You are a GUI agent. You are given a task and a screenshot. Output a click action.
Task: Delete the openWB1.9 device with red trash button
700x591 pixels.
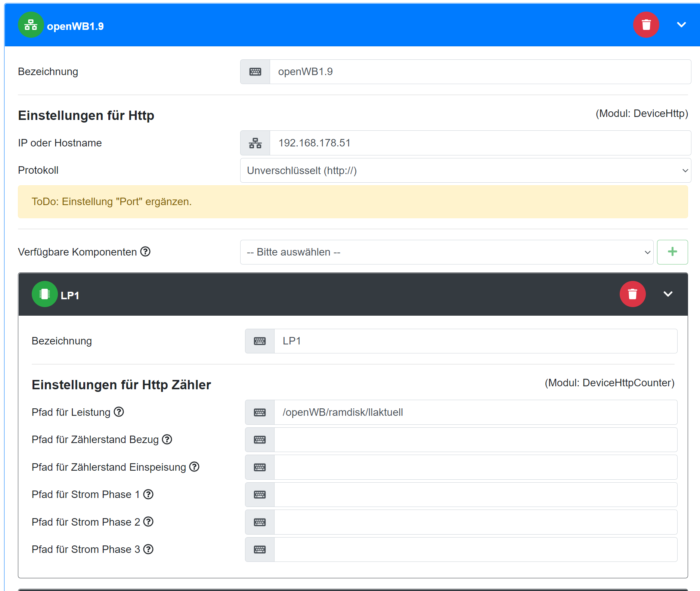click(x=646, y=25)
